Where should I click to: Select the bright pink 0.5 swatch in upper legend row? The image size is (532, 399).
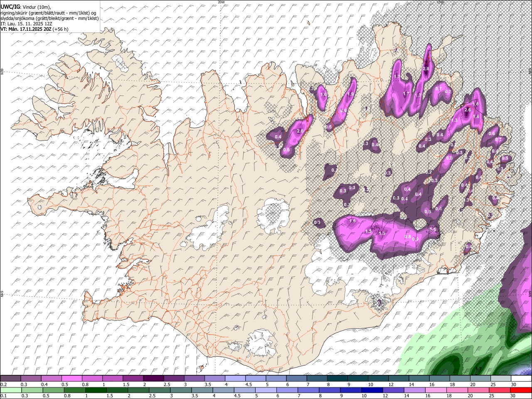[x=71, y=379]
